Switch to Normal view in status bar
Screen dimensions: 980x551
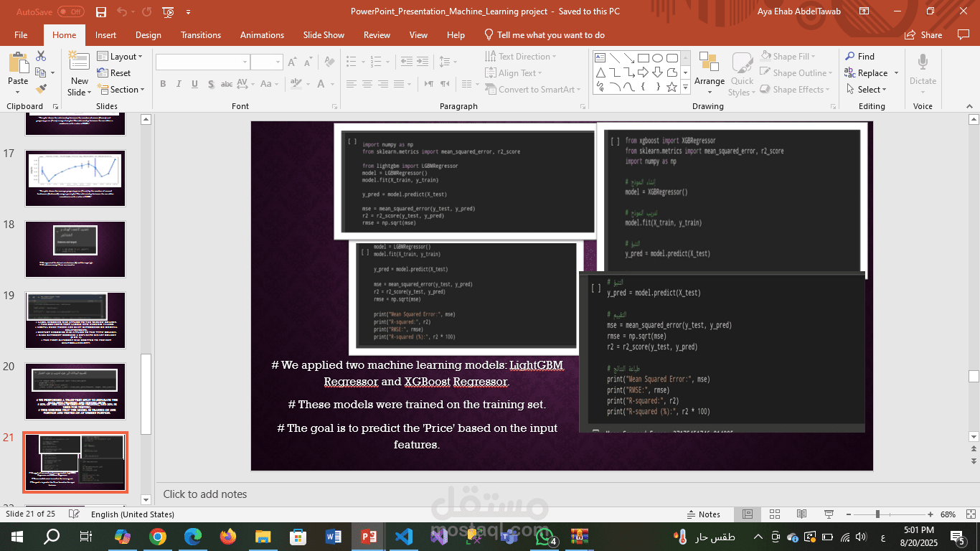748,514
